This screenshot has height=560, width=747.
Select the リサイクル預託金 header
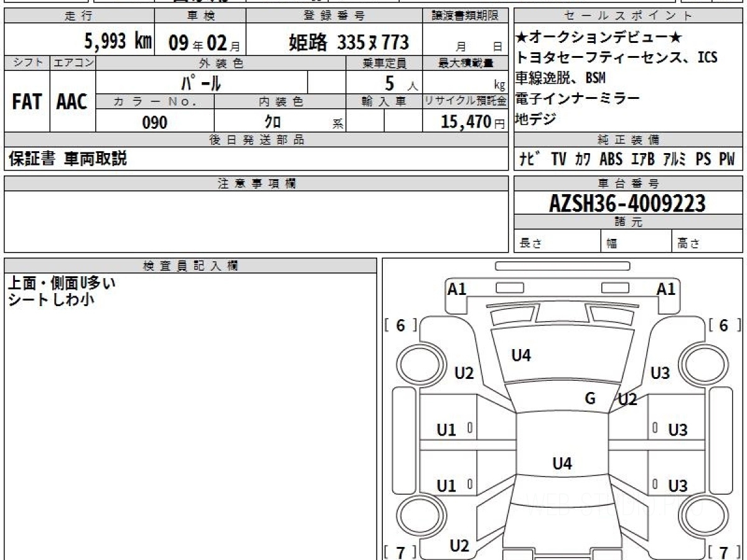465,102
